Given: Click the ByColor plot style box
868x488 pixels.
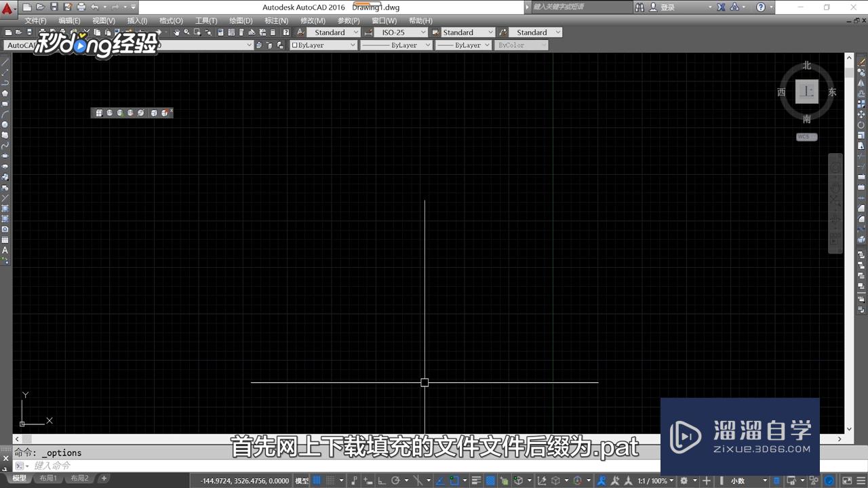Looking at the screenshot, I should click(521, 45).
